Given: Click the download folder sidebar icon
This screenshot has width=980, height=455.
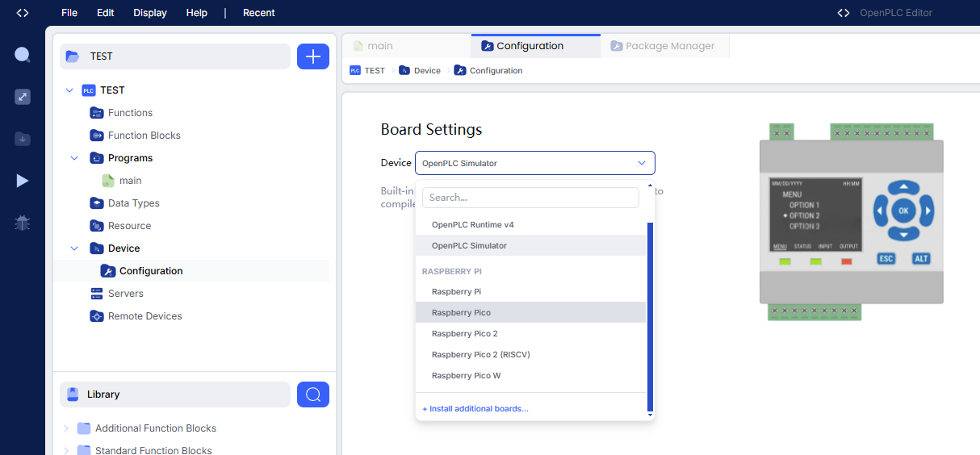Looking at the screenshot, I should click(x=23, y=139).
